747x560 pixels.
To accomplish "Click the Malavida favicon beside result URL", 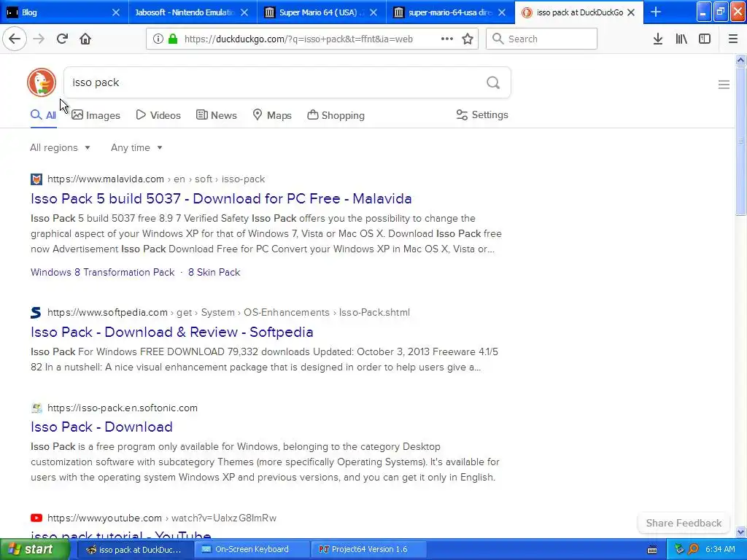I will click(36, 179).
